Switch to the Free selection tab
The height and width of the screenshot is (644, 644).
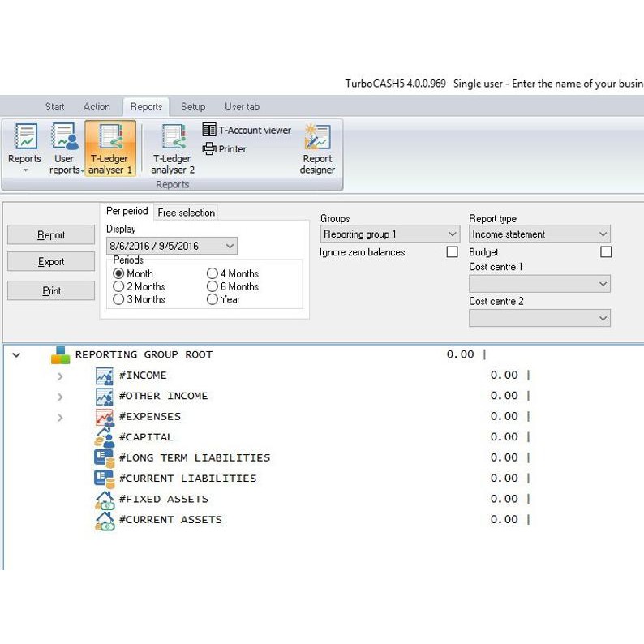pos(187,213)
